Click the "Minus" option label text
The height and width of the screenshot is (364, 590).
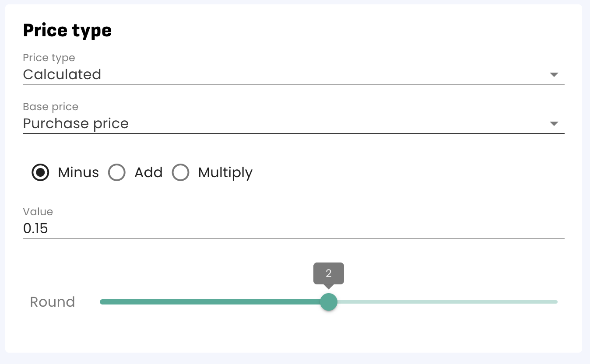pos(78,172)
